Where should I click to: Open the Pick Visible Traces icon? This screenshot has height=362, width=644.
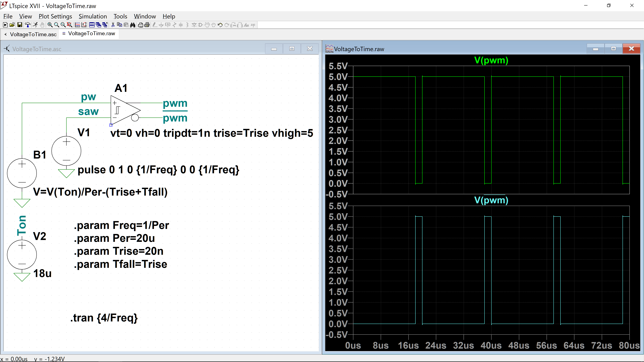(77, 25)
